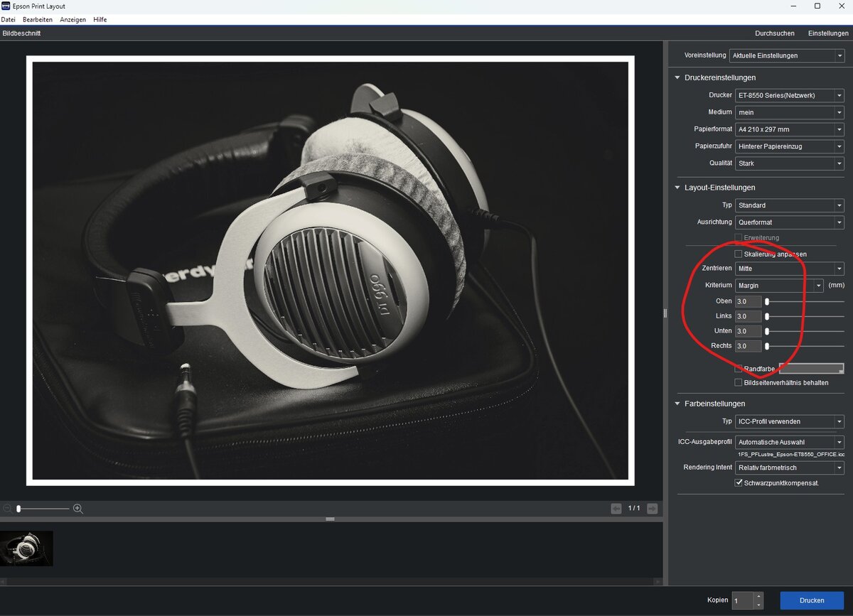853x616 pixels.
Task: Open the Zentrieren dropdown
Action: coord(789,269)
